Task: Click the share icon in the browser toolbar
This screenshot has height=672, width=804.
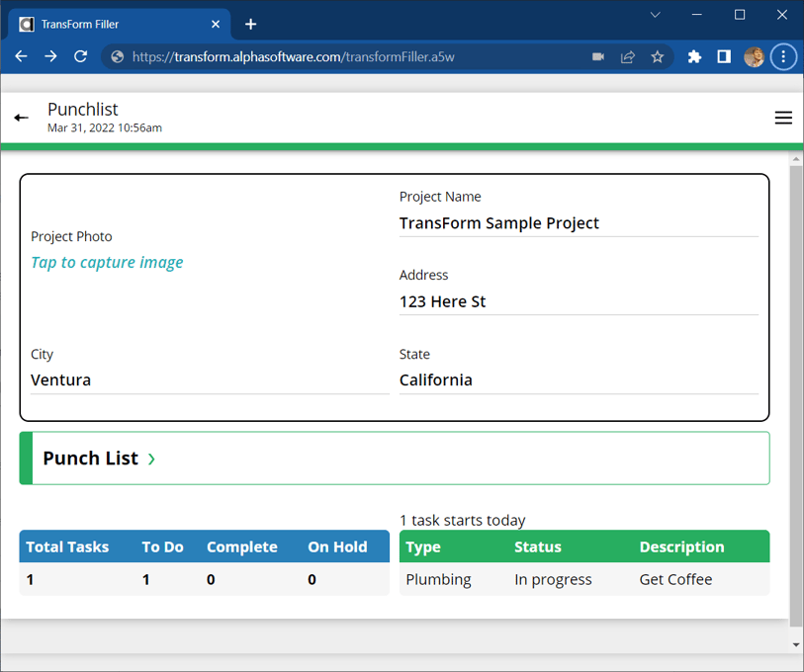Action: pyautogui.click(x=627, y=56)
